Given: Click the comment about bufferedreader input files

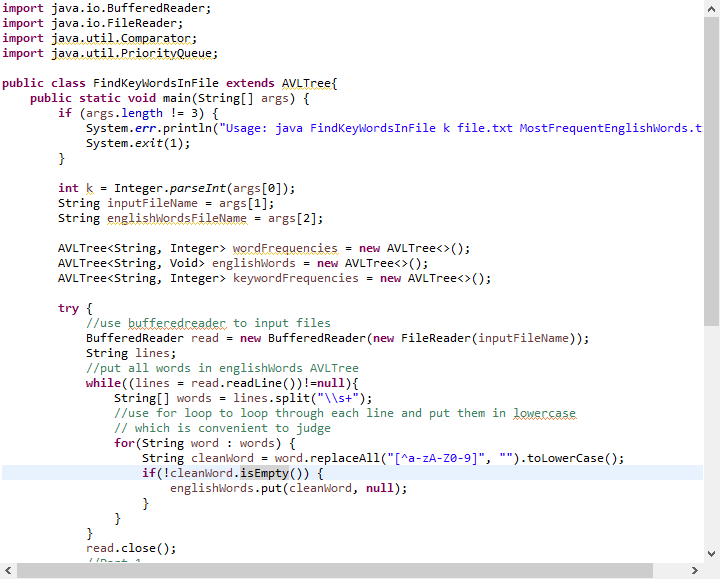Looking at the screenshot, I should click(x=208, y=323).
